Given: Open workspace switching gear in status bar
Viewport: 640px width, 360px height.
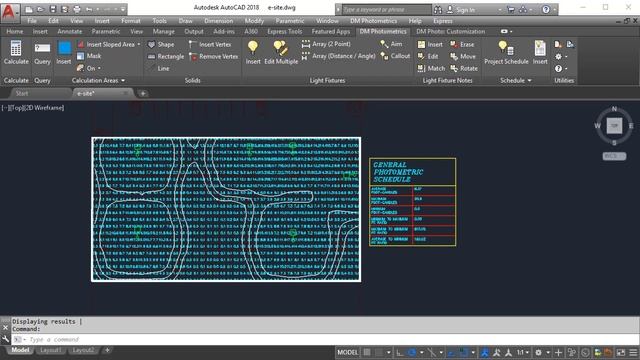Looking at the screenshot, I should [538, 352].
